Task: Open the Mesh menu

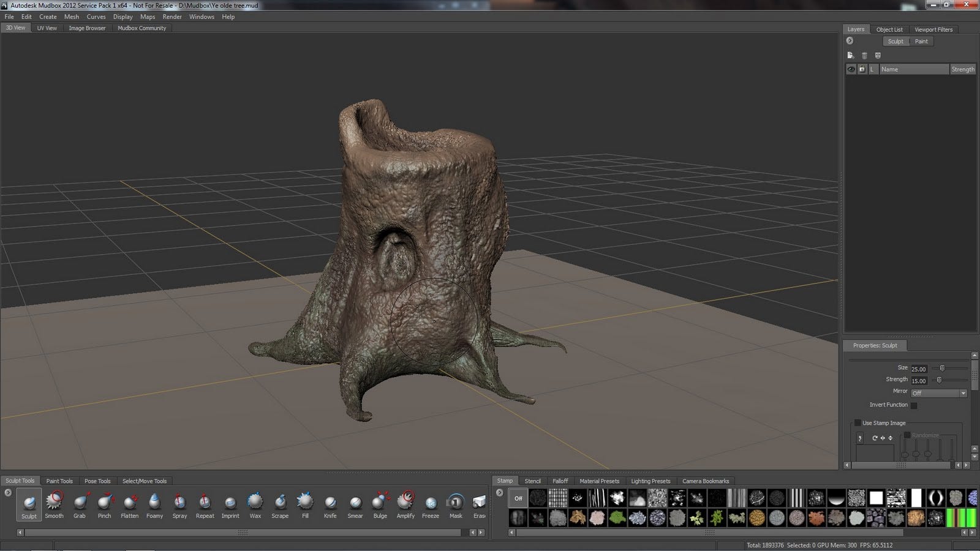Action: (x=72, y=17)
